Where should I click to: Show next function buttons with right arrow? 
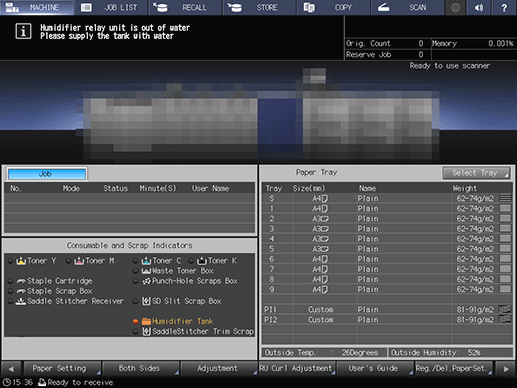(506, 369)
